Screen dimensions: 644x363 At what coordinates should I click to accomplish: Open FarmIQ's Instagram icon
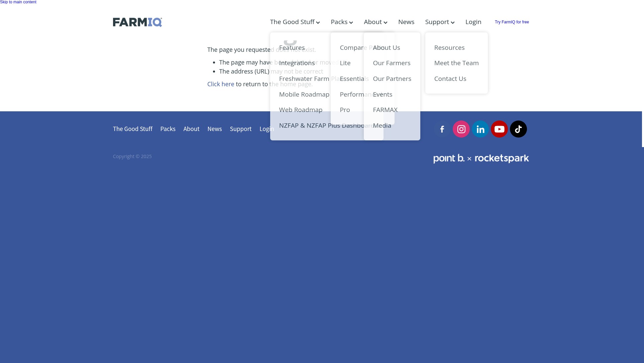point(461,129)
